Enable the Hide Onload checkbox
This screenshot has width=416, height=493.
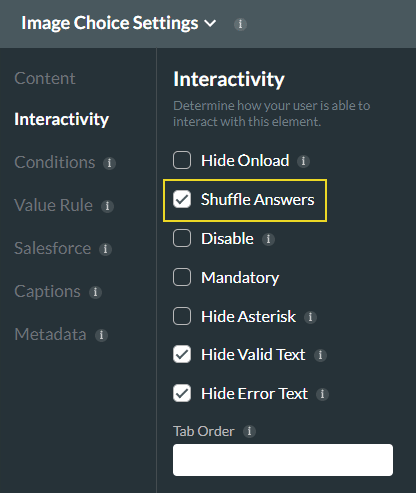pos(182,160)
